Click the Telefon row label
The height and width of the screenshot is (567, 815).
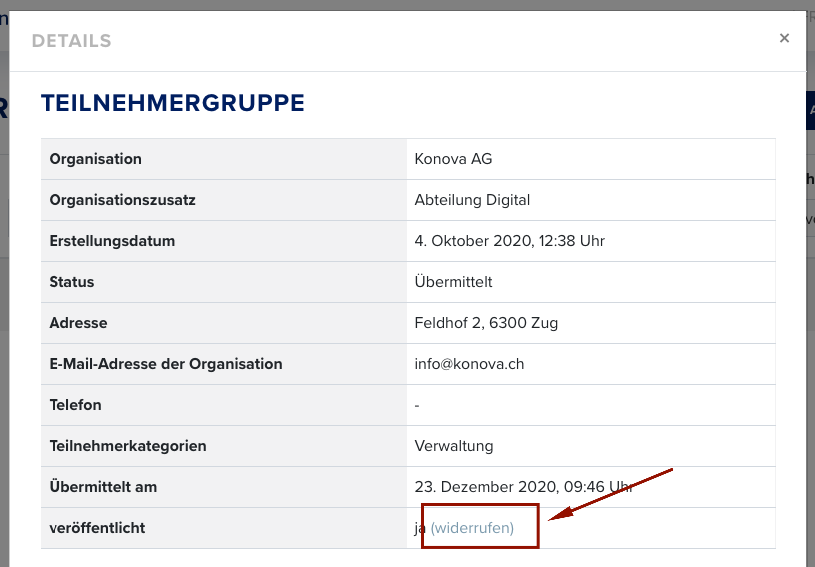pyautogui.click(x=75, y=405)
